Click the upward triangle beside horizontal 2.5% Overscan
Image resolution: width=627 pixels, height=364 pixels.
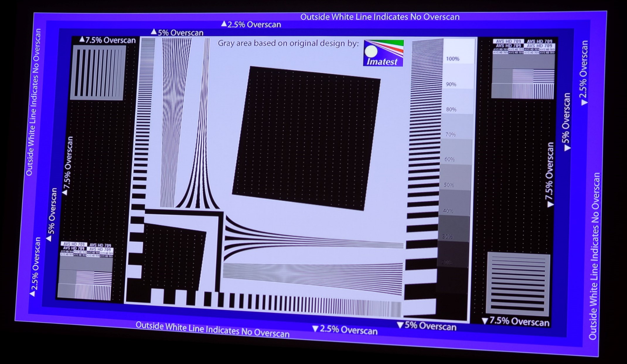click(224, 24)
